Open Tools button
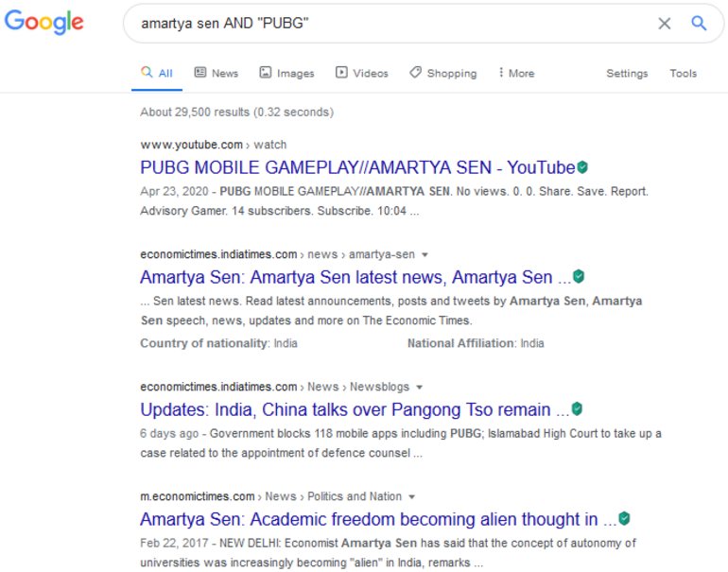This screenshot has width=728, height=572. click(x=683, y=74)
